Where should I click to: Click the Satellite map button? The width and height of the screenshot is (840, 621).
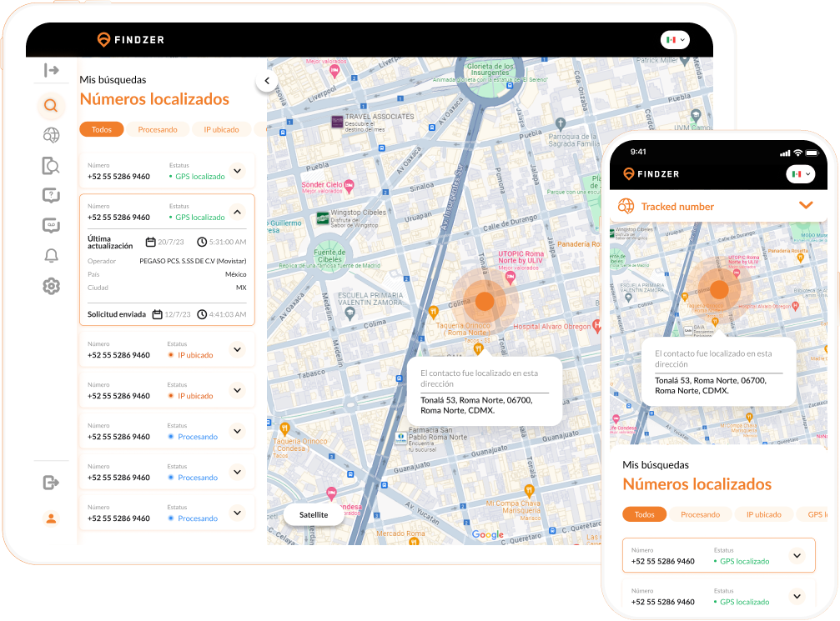click(314, 515)
